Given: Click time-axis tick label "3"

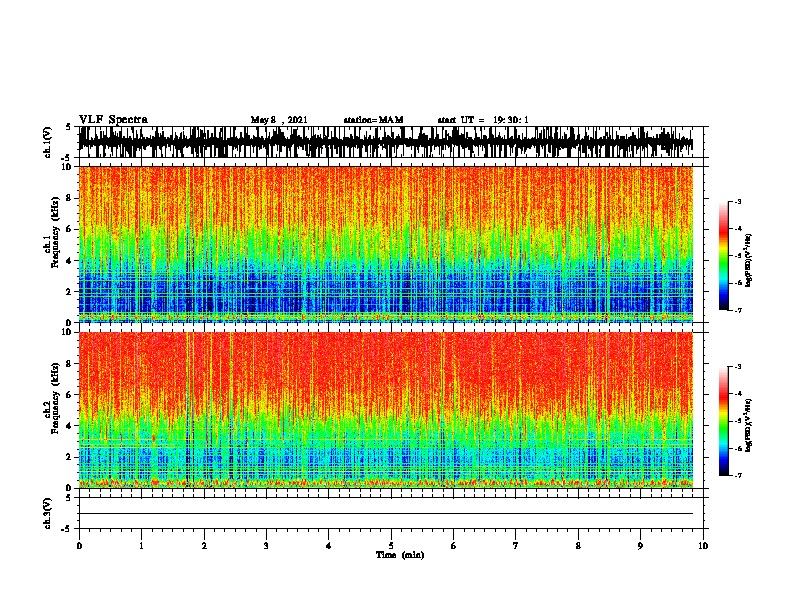Looking at the screenshot, I should 266,546.
